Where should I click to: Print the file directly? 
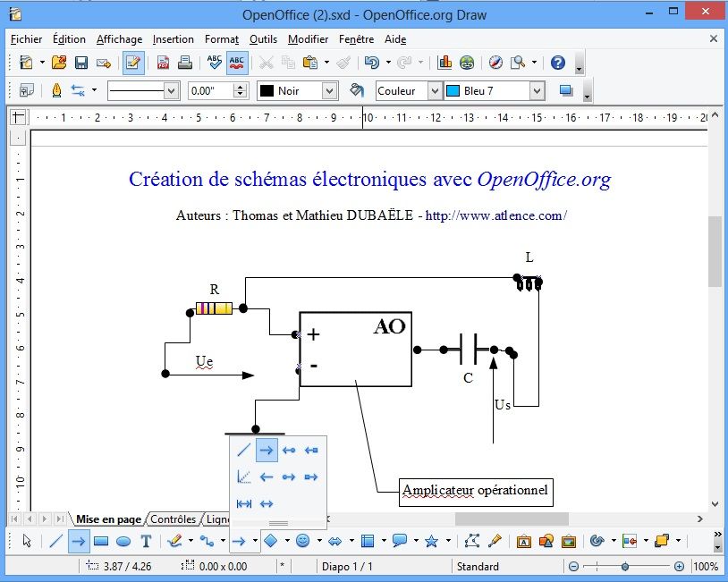click(185, 63)
